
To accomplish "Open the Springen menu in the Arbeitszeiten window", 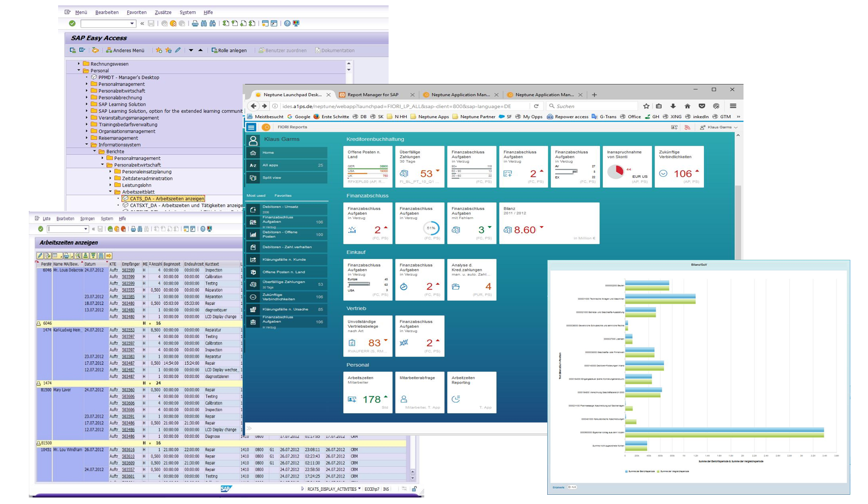I will pyautogui.click(x=87, y=219).
